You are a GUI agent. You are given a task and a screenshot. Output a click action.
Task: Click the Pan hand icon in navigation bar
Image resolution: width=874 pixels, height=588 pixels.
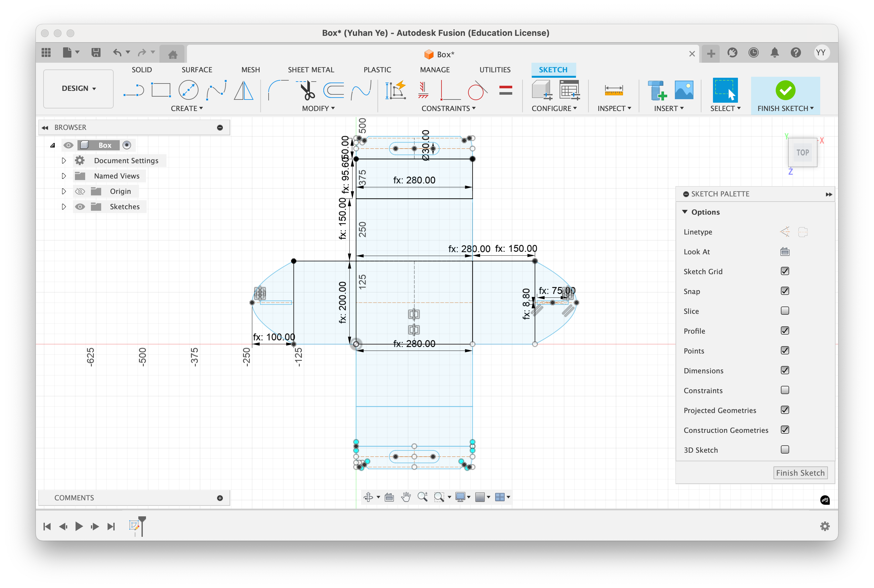(x=406, y=497)
